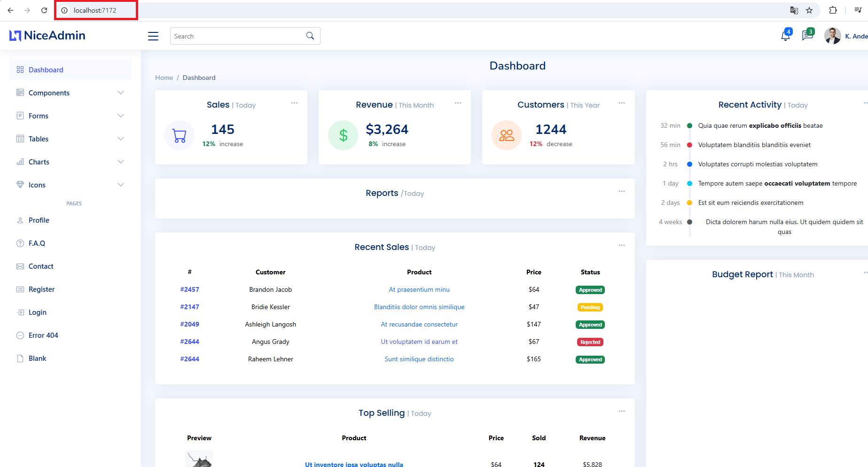Open the Reports card three-dot menu
The image size is (868, 467).
click(621, 191)
